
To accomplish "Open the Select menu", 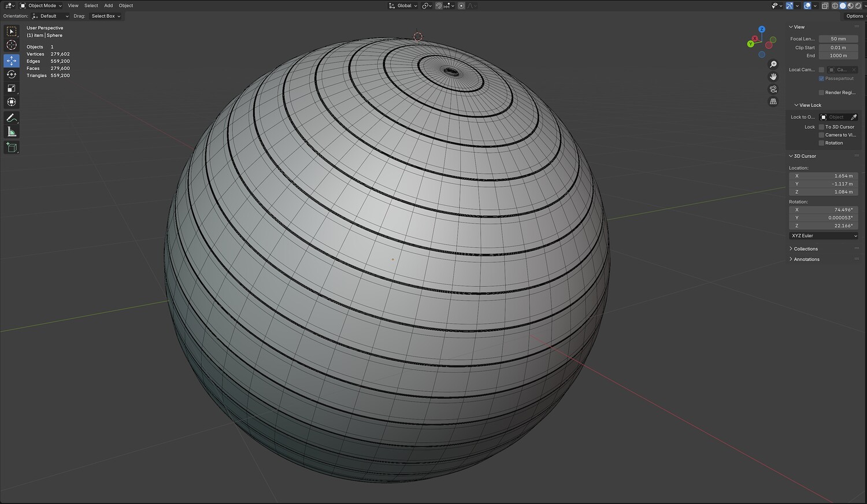I will (91, 6).
